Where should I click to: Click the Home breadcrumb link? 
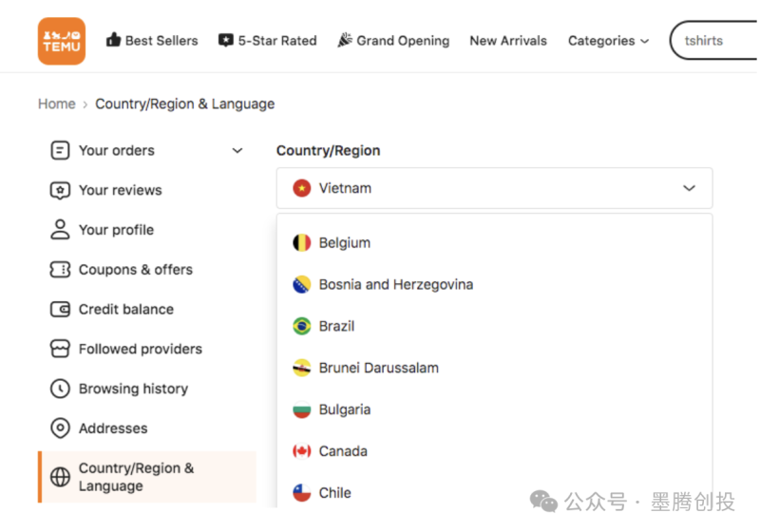(x=56, y=104)
